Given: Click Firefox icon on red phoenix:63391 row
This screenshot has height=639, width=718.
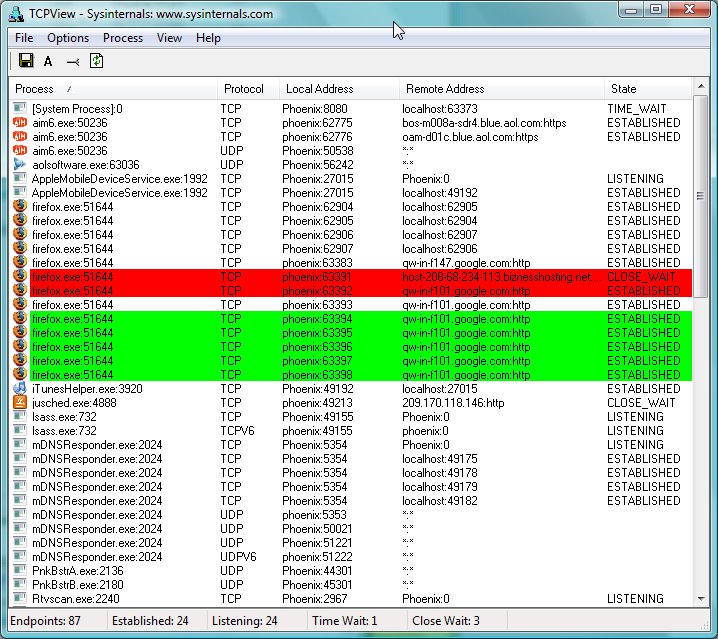Looking at the screenshot, I should pyautogui.click(x=20, y=276).
